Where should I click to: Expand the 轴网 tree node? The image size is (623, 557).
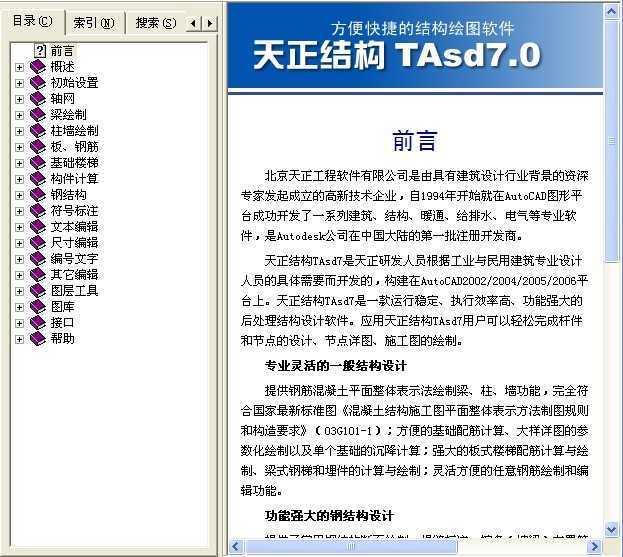point(19,99)
